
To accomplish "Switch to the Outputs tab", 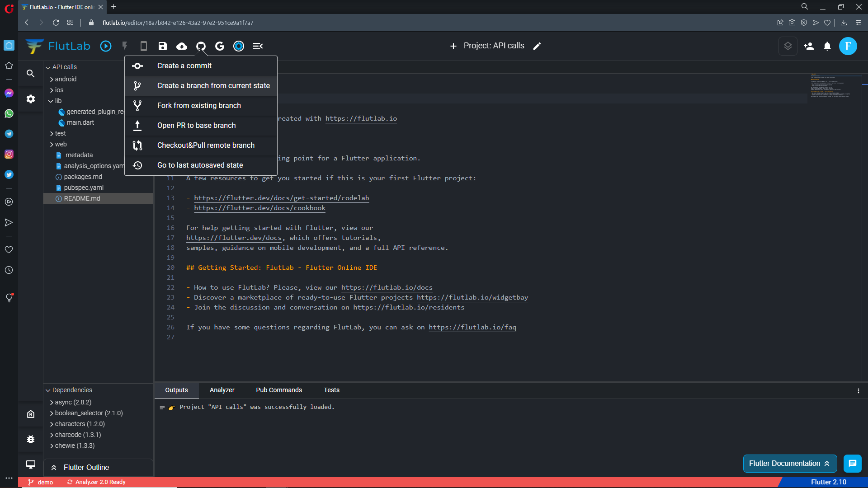I will [x=176, y=390].
